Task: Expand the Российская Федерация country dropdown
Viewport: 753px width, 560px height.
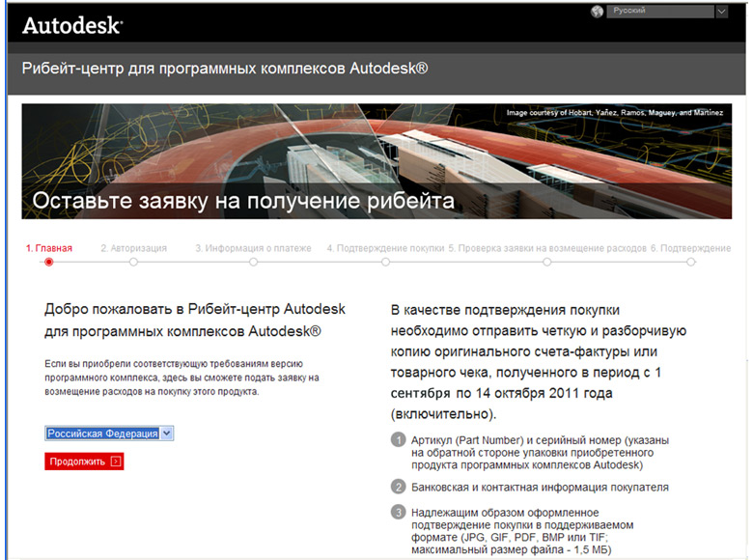Action: [x=109, y=434]
